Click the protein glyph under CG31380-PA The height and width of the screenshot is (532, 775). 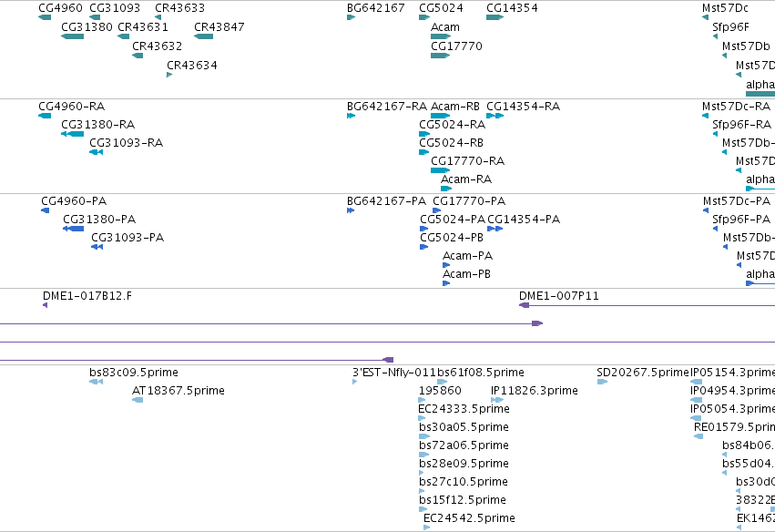click(x=73, y=229)
